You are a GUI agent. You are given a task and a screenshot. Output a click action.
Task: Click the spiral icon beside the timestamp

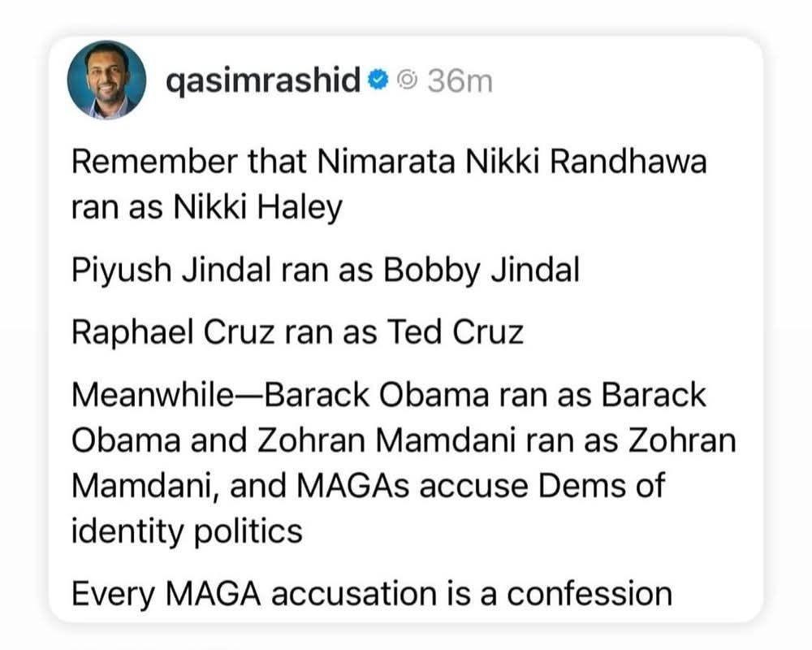(407, 80)
